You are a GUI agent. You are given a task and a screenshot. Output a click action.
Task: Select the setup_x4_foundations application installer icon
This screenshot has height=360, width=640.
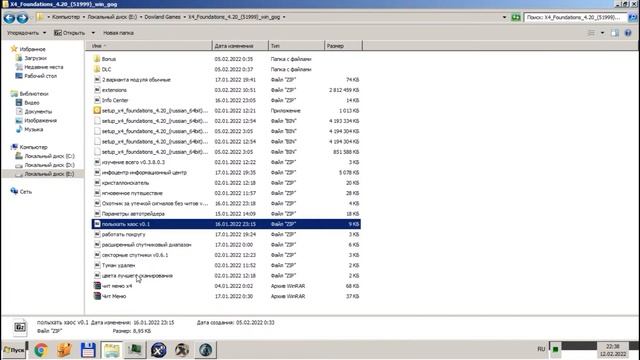97,110
